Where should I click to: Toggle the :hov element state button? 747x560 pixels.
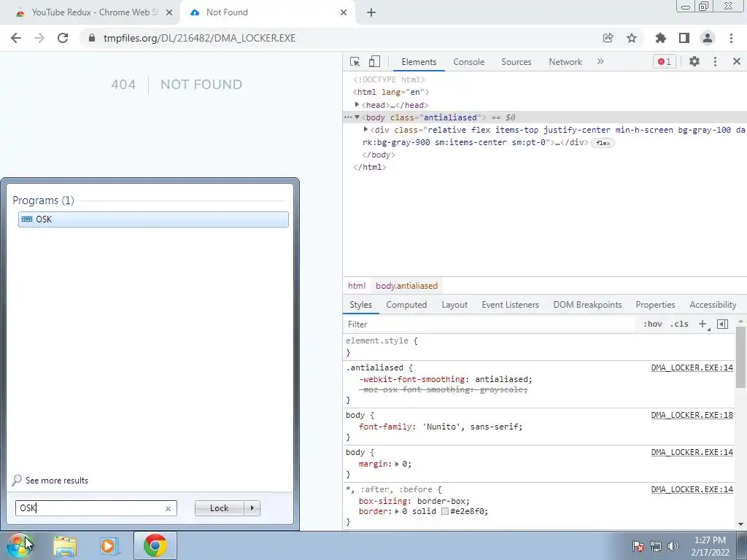[652, 324]
